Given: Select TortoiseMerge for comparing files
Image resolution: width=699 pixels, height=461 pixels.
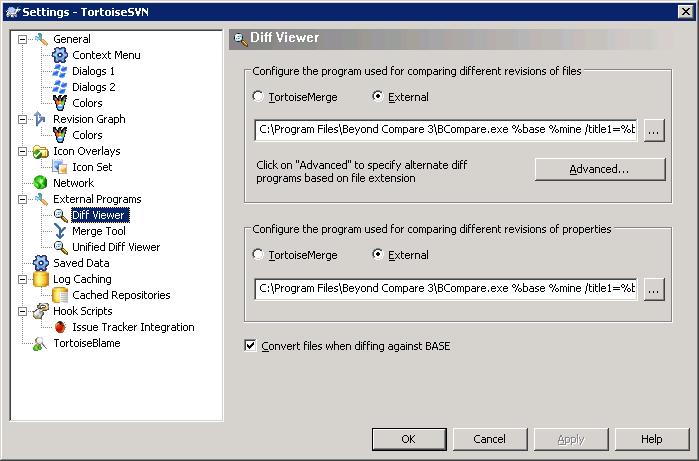Looking at the screenshot, I should [258, 97].
